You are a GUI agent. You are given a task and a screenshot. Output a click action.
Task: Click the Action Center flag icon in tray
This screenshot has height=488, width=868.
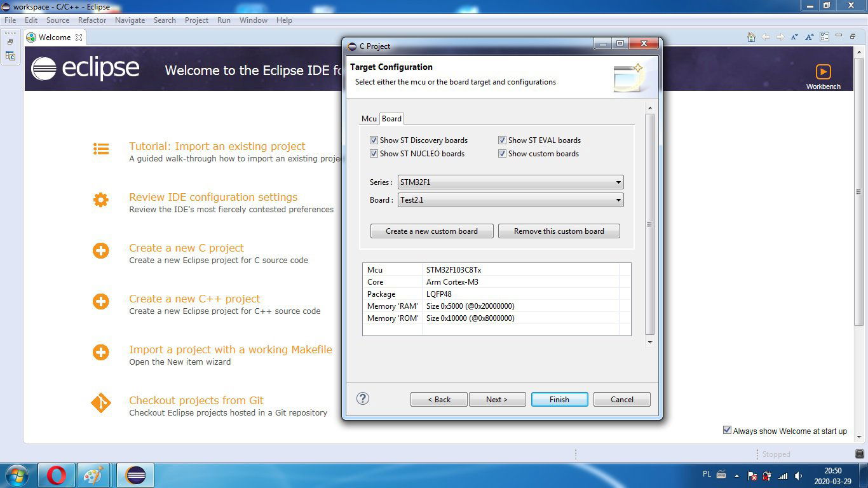tap(752, 475)
